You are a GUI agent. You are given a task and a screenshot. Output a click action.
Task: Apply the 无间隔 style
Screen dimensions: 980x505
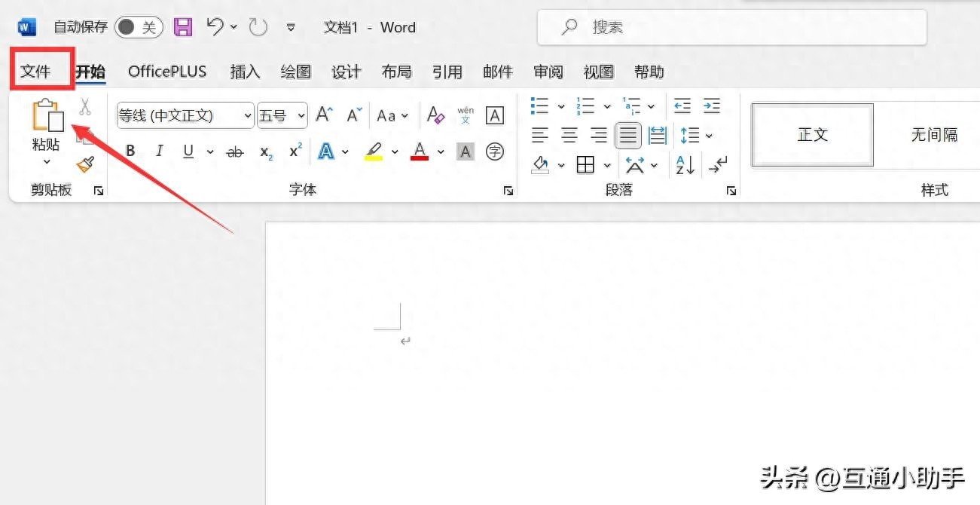934,135
